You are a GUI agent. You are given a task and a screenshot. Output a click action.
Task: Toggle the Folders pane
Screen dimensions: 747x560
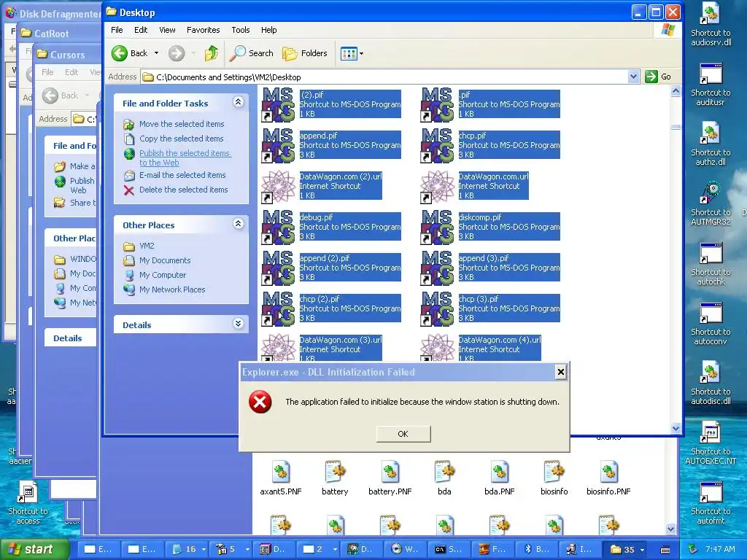(305, 53)
